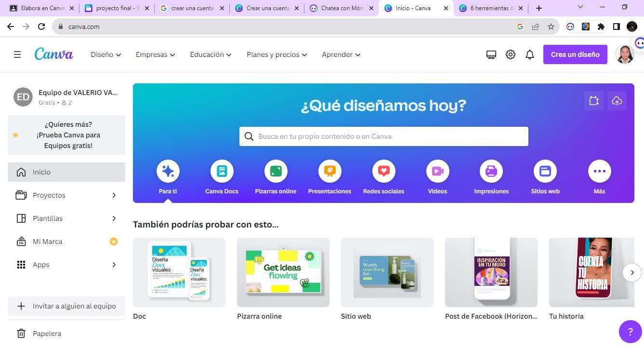Open the browser side panel icon

(617, 27)
